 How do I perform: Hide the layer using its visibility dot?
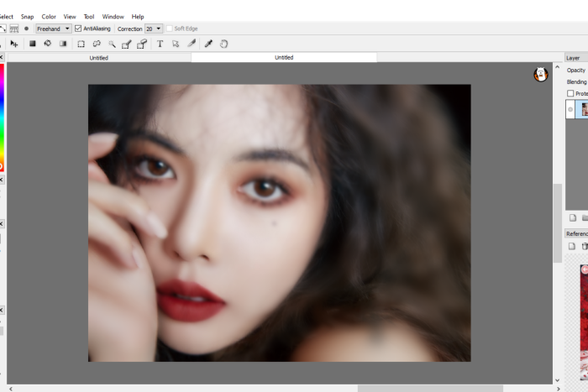pos(570,109)
